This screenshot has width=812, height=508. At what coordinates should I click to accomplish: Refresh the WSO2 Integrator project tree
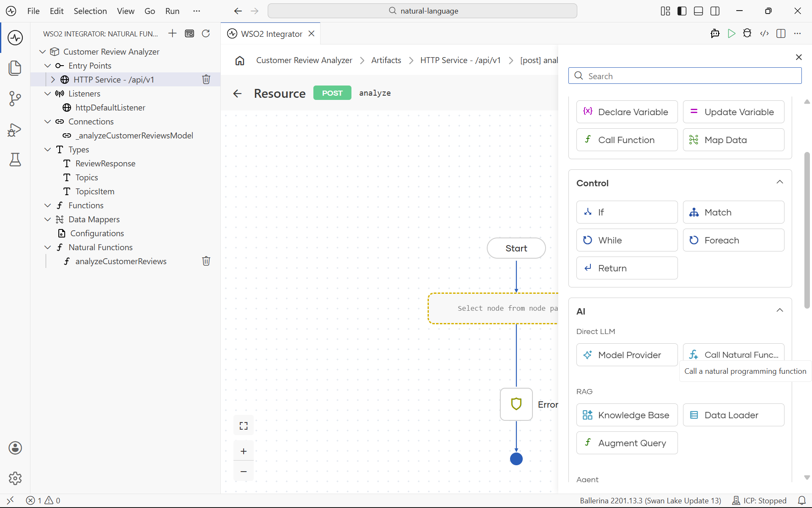tap(206, 33)
